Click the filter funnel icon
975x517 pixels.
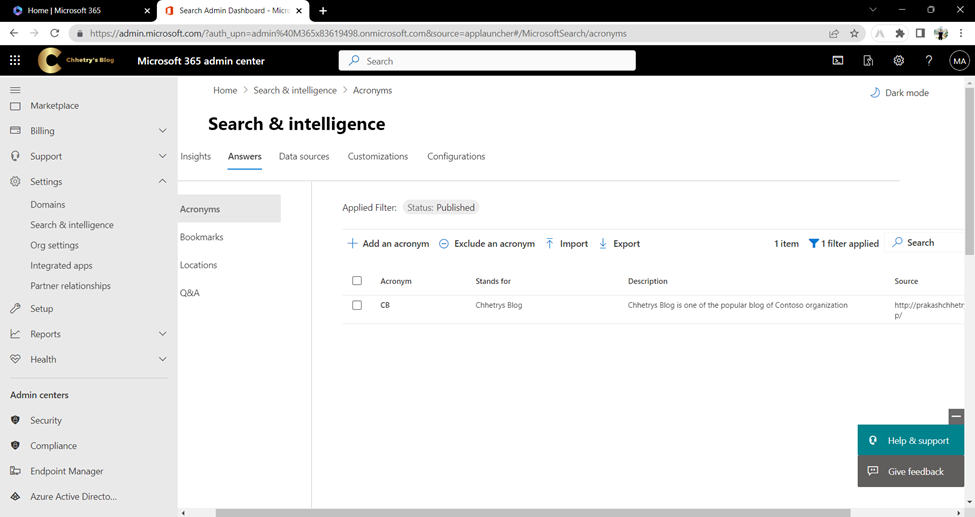point(813,243)
